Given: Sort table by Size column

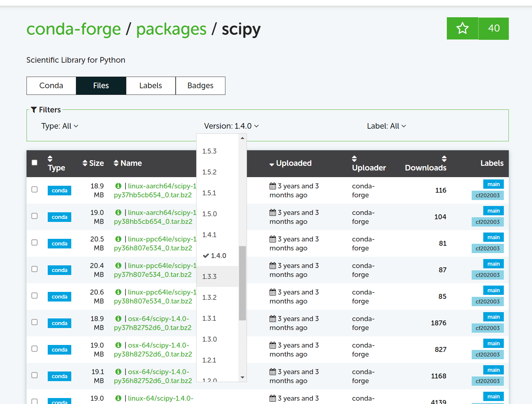Looking at the screenshot, I should pyautogui.click(x=93, y=163).
